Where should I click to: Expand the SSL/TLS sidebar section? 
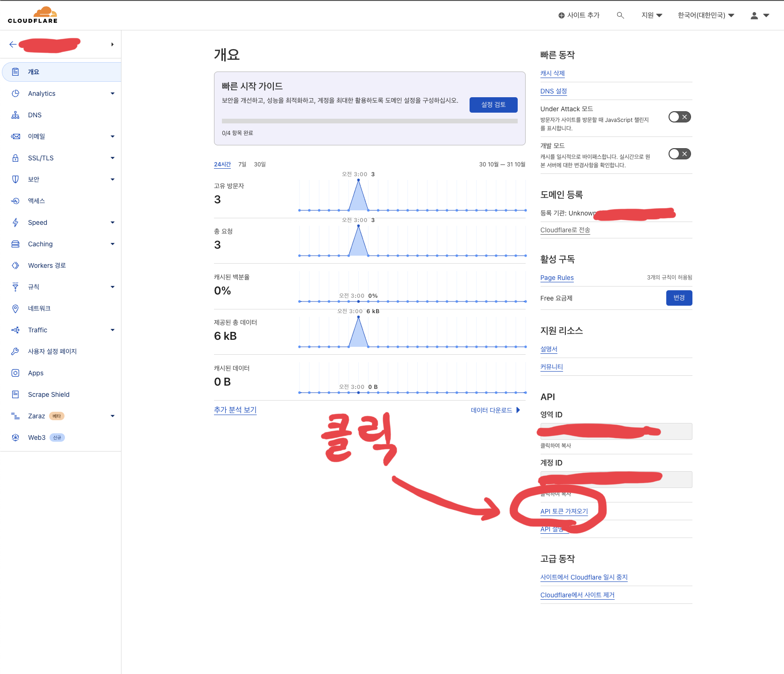(113, 158)
